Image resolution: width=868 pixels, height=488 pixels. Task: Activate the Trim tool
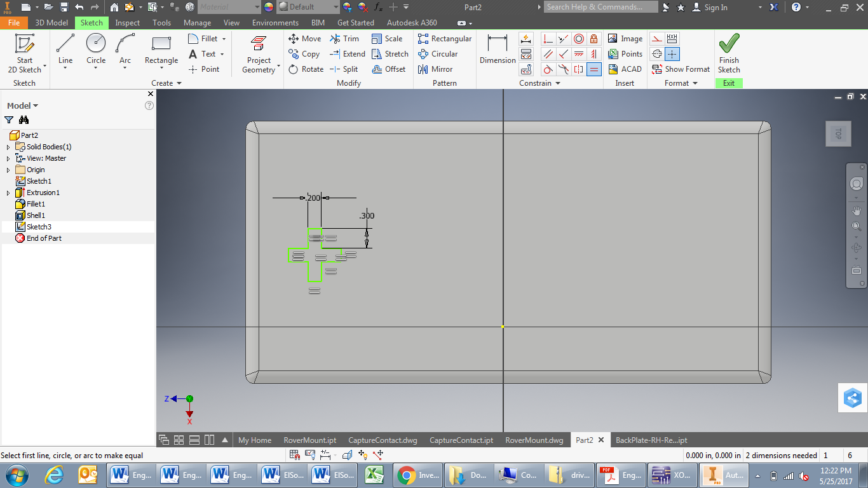(x=344, y=39)
